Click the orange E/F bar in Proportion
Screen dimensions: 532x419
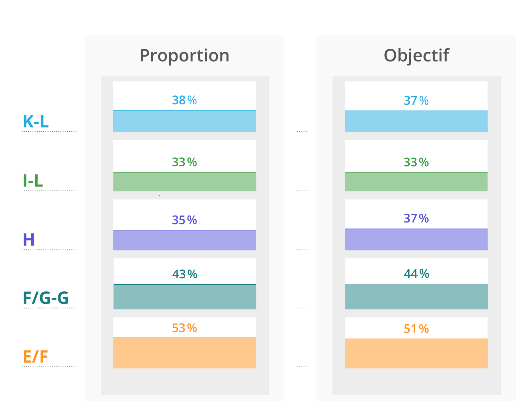point(184,353)
